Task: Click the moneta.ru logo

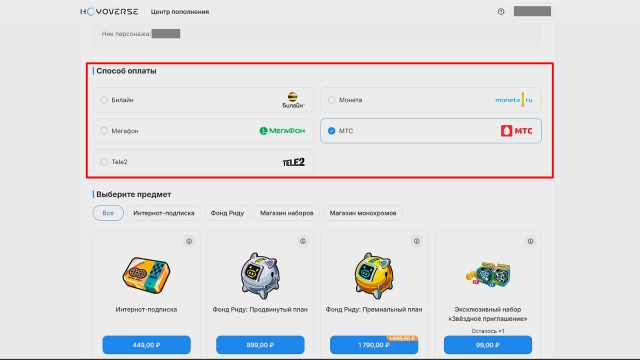Action: coord(514,100)
